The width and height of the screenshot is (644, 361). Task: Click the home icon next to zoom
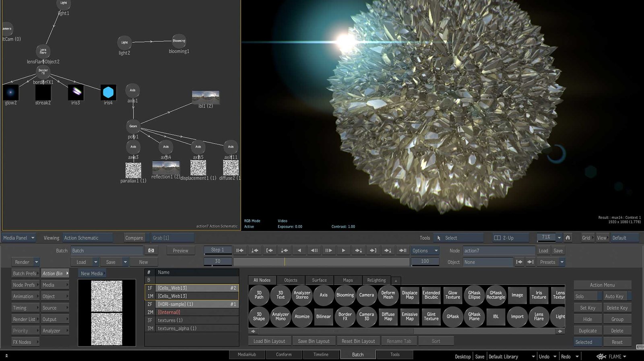pyautogui.click(x=568, y=237)
